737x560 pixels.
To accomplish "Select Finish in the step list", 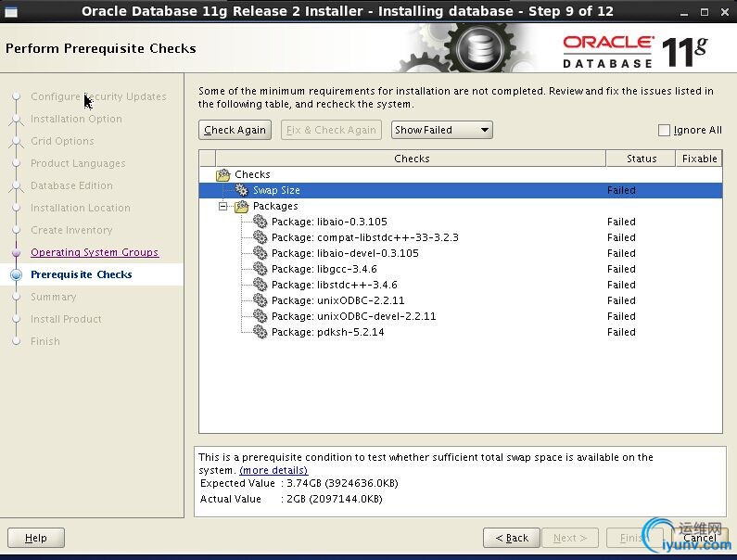I will point(45,341).
